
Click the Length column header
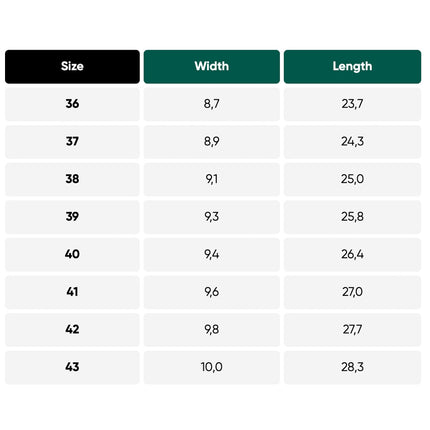pos(352,67)
